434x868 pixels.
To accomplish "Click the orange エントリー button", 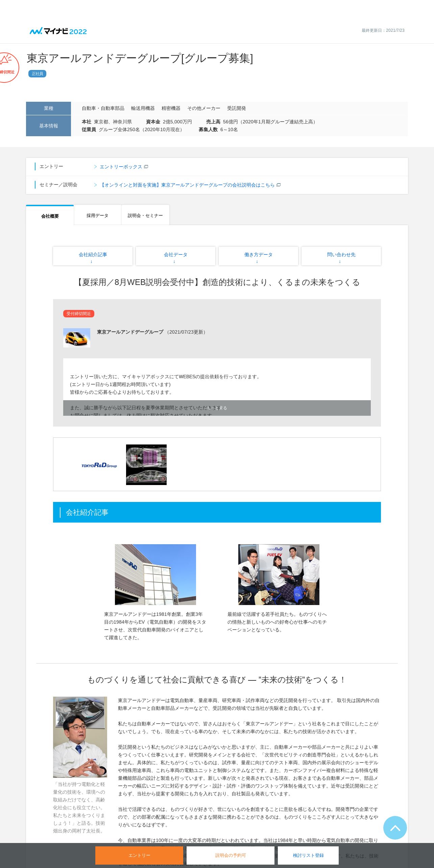I will pos(139,855).
